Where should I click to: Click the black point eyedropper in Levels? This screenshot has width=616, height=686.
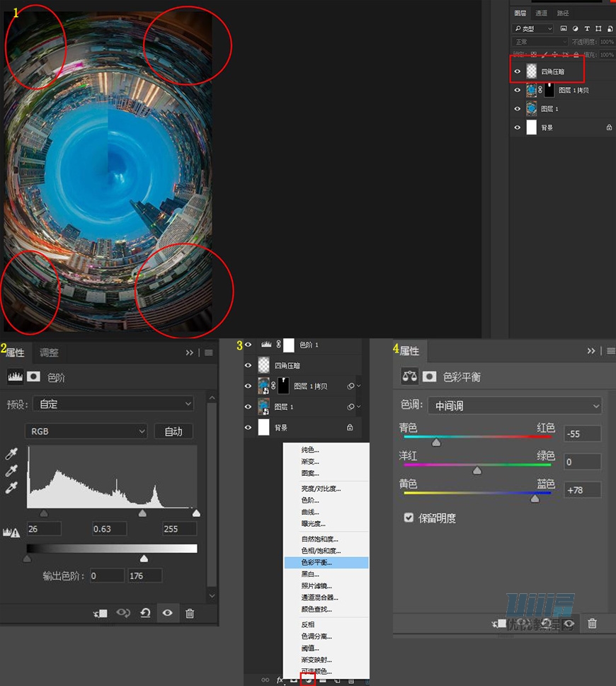point(11,453)
